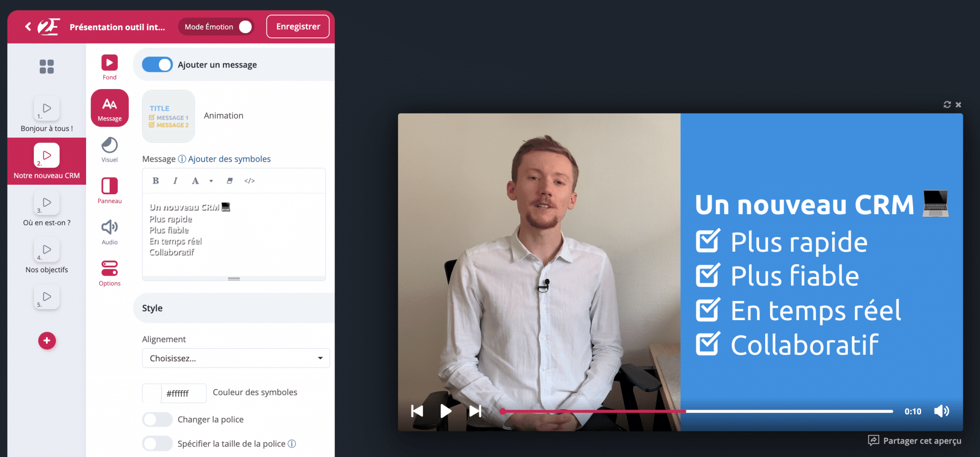
Task: Select scene 1 Bonjour à tous
Action: click(46, 114)
